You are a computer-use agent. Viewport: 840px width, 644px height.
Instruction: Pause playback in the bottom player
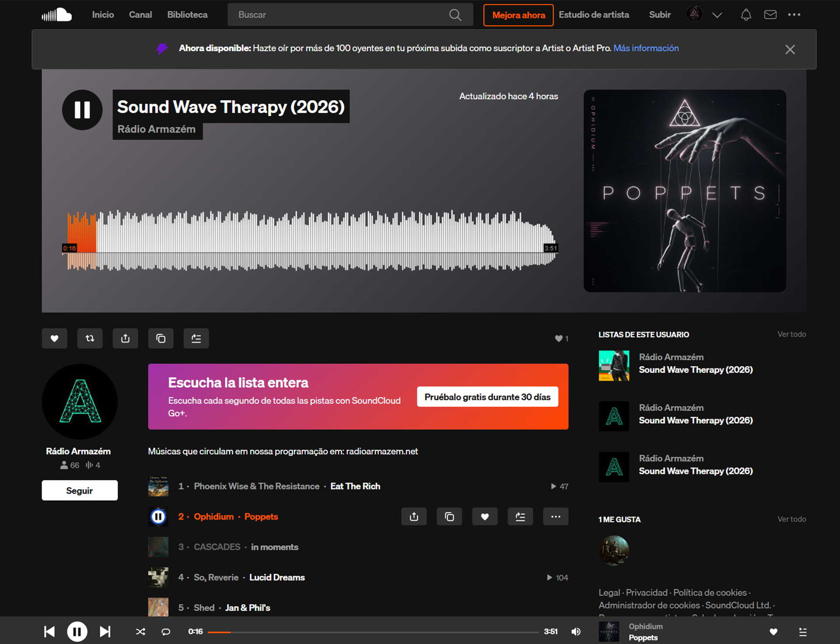click(x=77, y=631)
